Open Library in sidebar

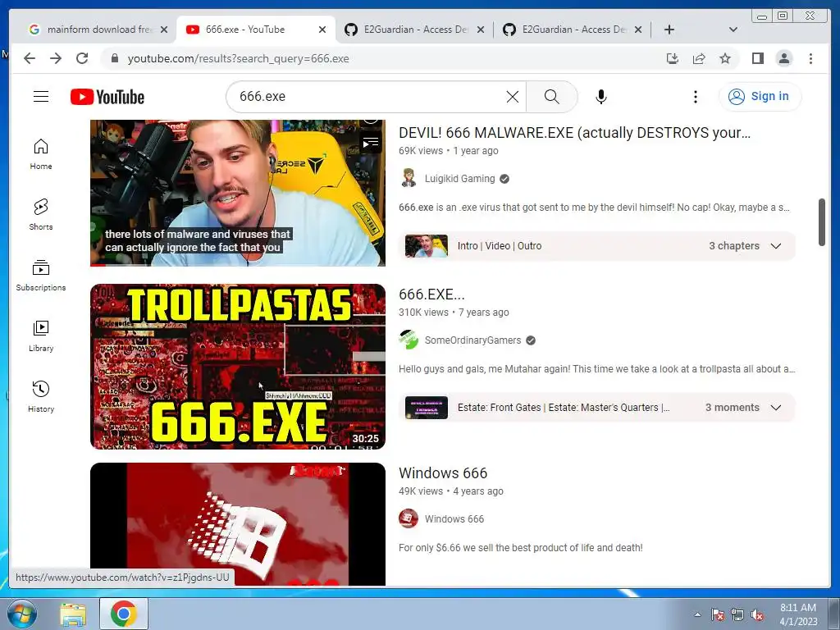(x=41, y=336)
